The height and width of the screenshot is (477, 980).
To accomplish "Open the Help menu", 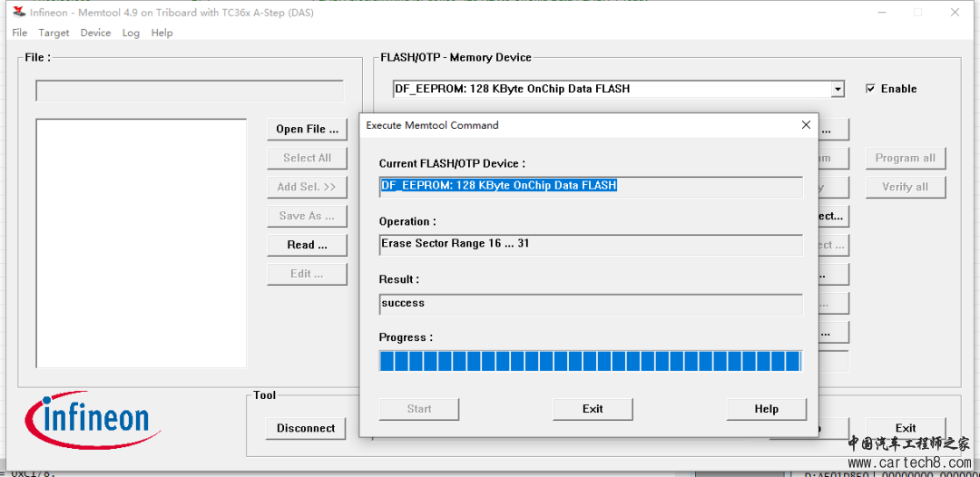I will [162, 33].
